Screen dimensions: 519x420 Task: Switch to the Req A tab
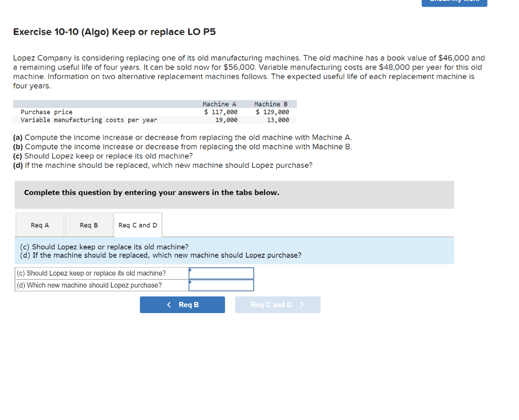(40, 224)
